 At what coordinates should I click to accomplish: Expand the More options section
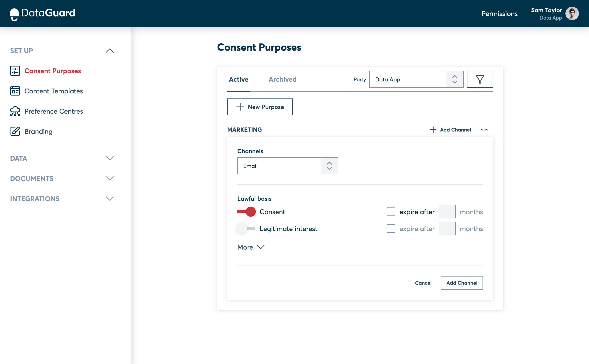(x=251, y=247)
